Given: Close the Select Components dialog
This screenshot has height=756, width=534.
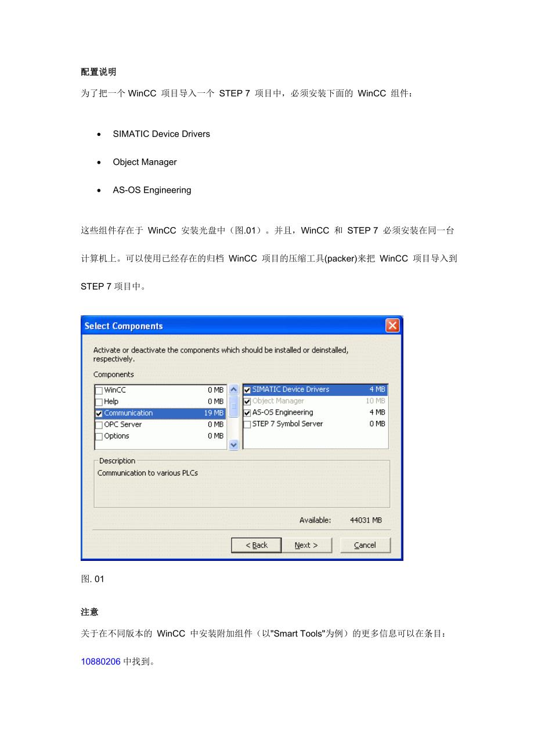Looking at the screenshot, I should 392,326.
